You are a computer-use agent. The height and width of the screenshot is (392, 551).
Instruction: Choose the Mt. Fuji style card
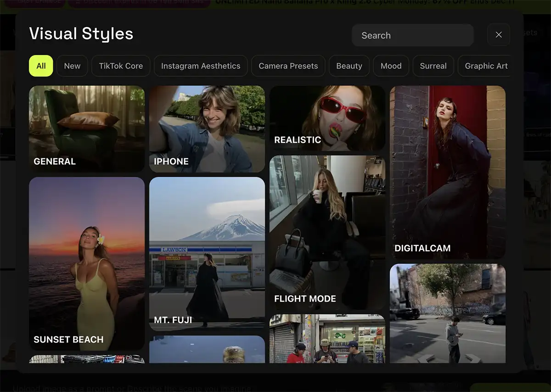(x=207, y=254)
